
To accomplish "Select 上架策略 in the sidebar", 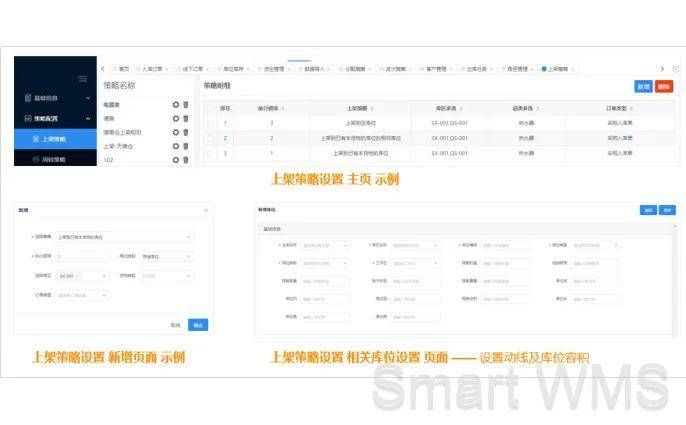I will (x=57, y=139).
